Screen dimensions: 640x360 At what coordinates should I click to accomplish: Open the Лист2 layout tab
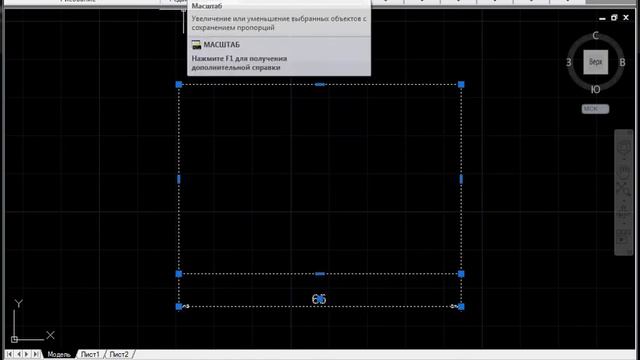[x=119, y=354]
